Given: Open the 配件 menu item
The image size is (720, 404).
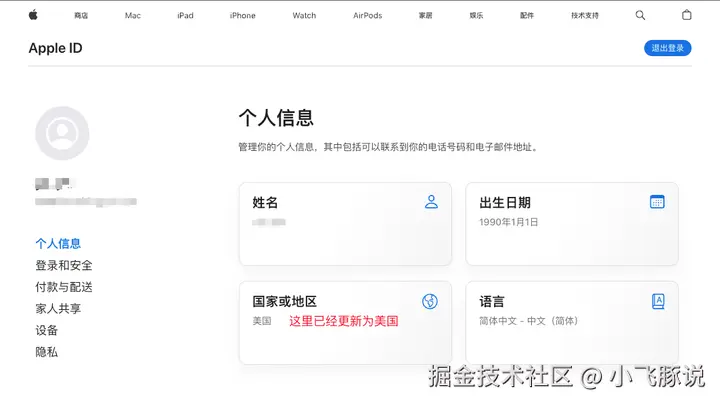Looking at the screenshot, I should (x=527, y=16).
